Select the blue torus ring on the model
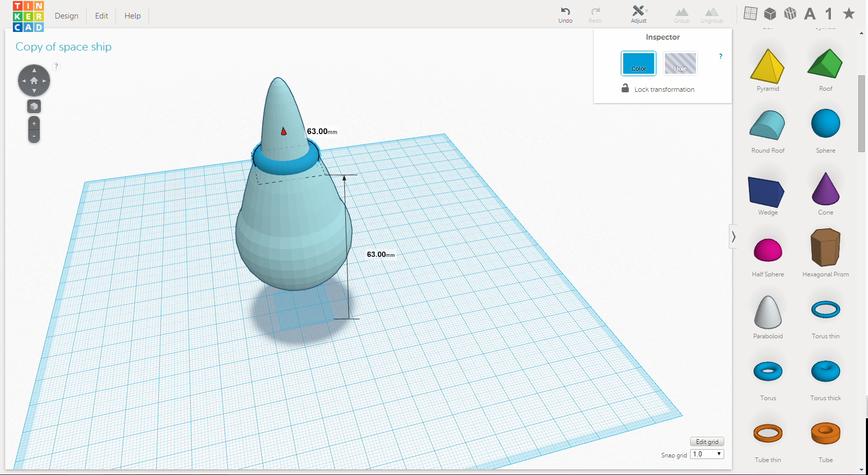The height and width of the screenshot is (475, 868). 285,167
